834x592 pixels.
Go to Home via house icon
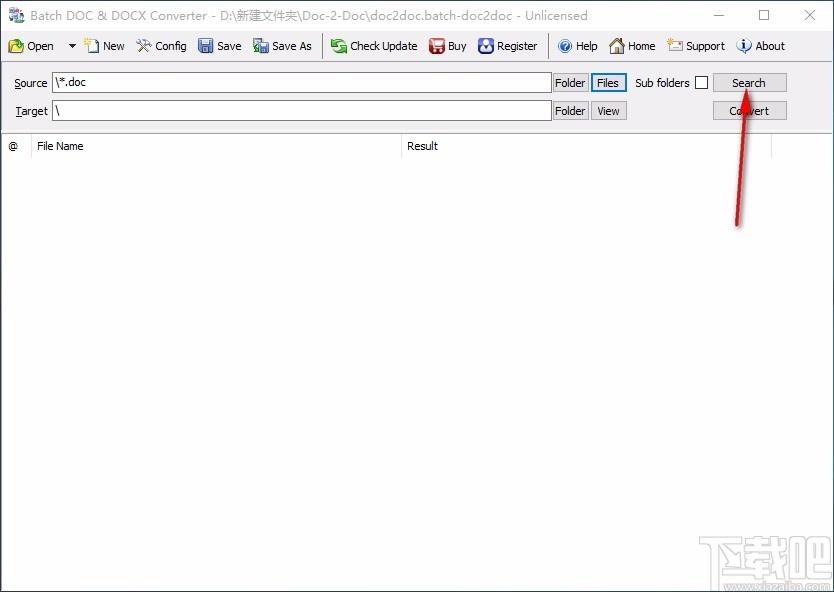(x=632, y=46)
